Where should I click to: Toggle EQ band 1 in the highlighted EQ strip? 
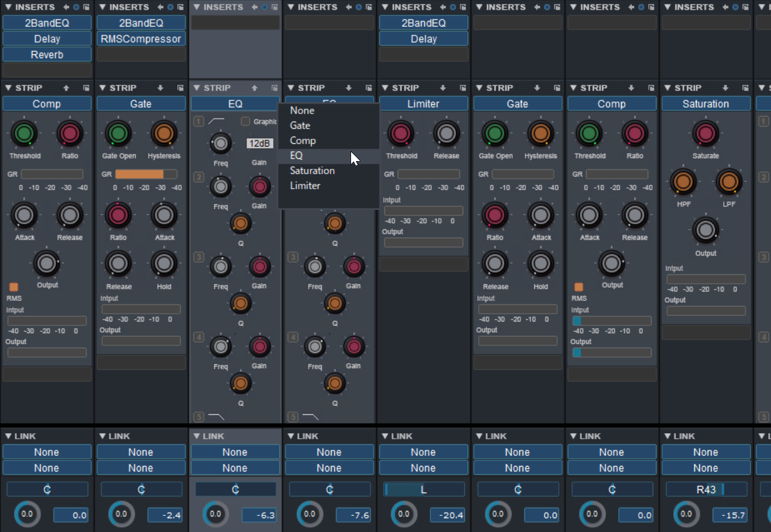click(198, 121)
